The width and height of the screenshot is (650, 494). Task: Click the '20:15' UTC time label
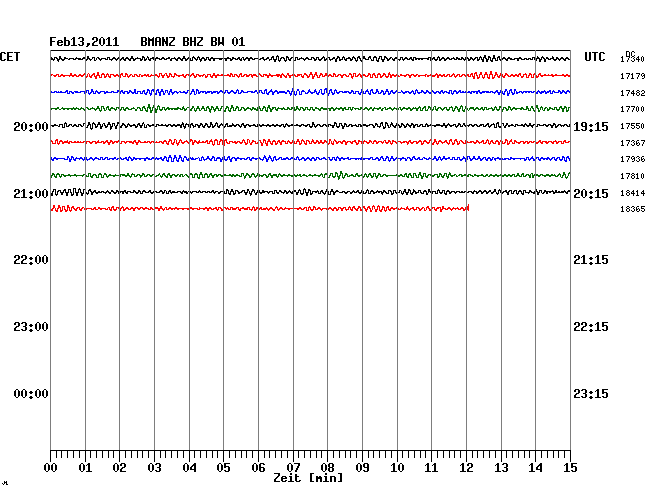pos(591,194)
